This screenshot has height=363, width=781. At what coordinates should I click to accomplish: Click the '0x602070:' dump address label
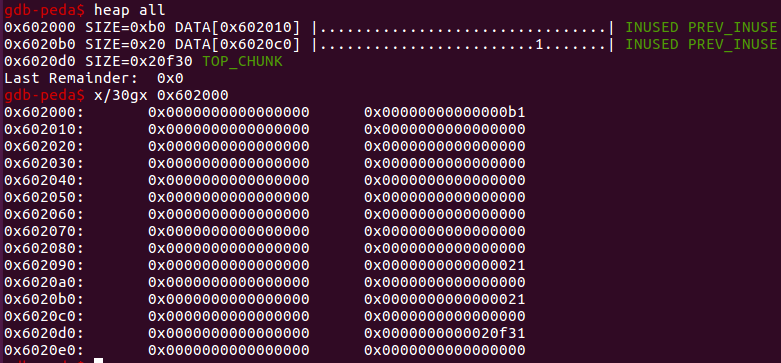[x=44, y=232]
